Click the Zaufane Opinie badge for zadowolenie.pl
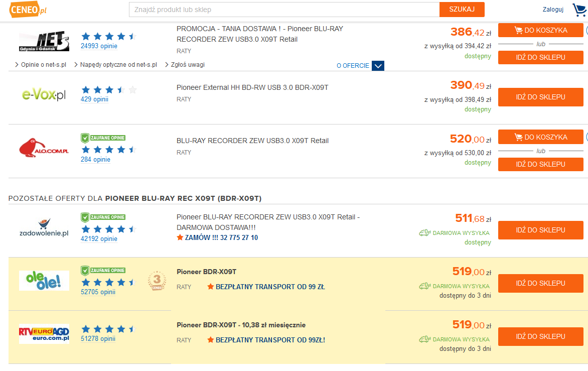 103,217
